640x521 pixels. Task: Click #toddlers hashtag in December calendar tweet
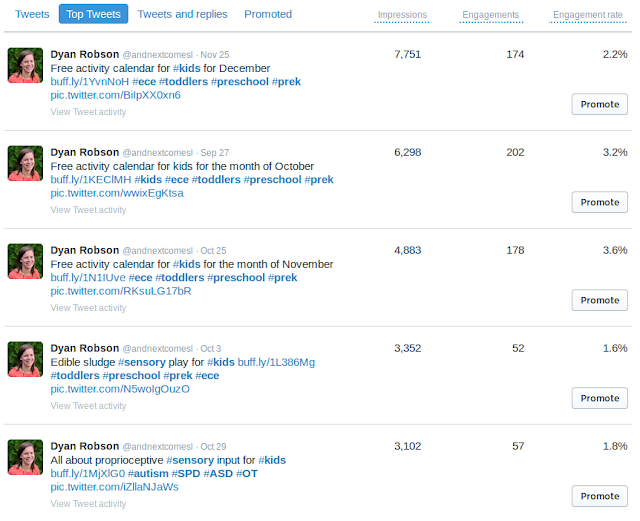tap(184, 82)
